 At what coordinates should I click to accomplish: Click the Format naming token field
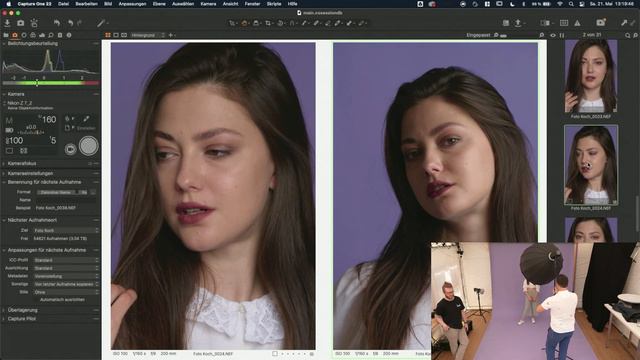coord(62,192)
